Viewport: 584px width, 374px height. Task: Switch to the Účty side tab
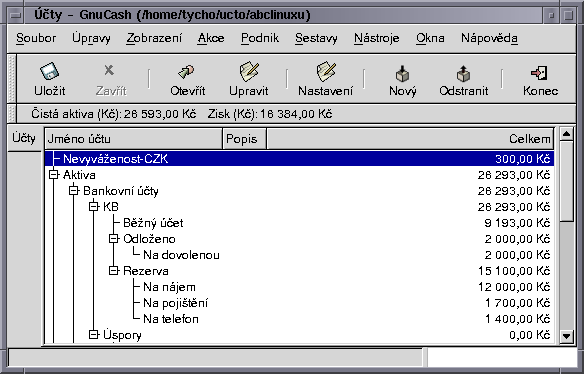pos(24,139)
